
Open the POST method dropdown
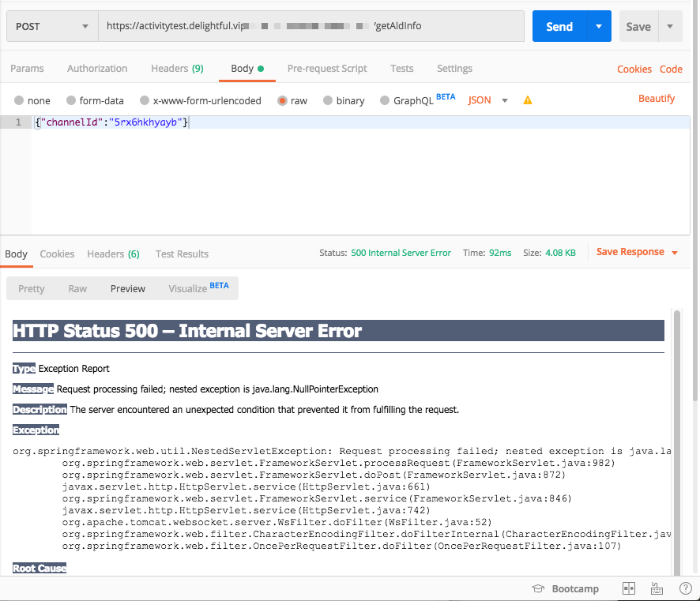52,26
